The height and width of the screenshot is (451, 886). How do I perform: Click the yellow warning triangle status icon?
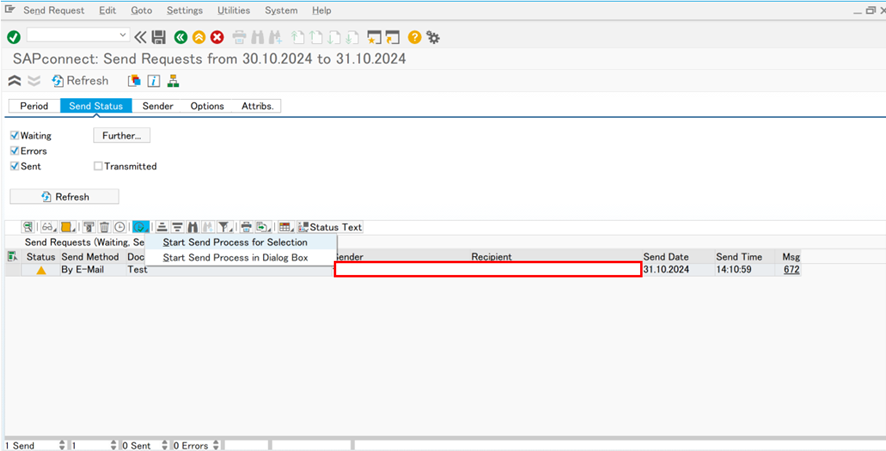pyautogui.click(x=41, y=270)
